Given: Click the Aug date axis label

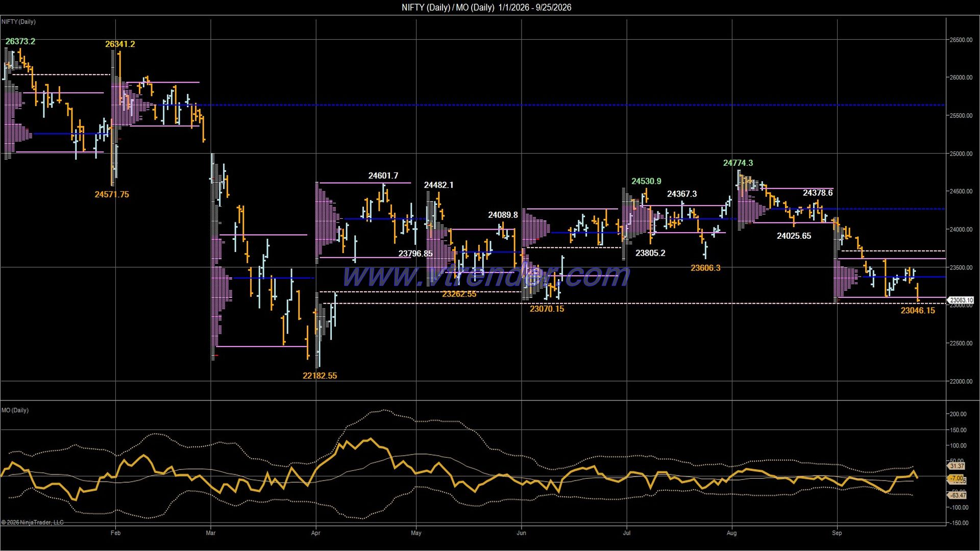Looking at the screenshot, I should pyautogui.click(x=731, y=533).
